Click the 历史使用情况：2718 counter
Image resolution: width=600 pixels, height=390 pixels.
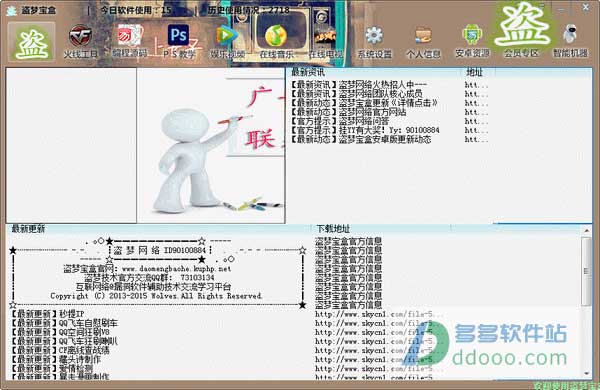click(x=249, y=10)
